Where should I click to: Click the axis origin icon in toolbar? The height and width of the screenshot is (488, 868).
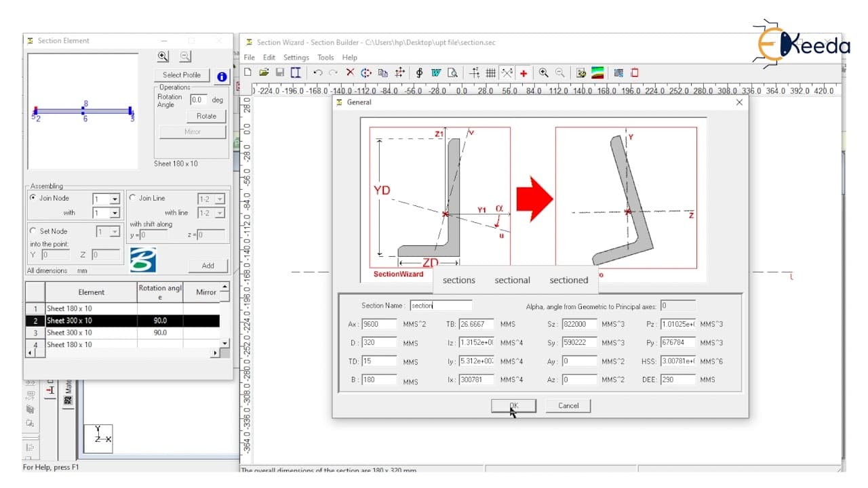(x=475, y=73)
